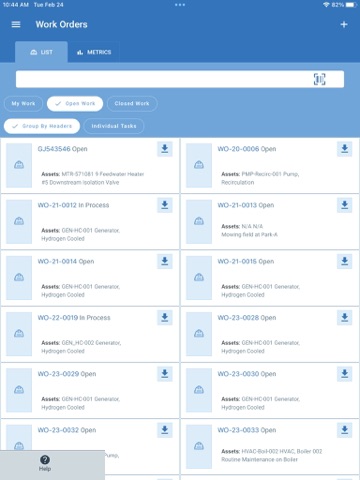Screen dimensions: 360x480
Task: Toggle the My Work filter chip
Action: pyautogui.click(x=23, y=104)
